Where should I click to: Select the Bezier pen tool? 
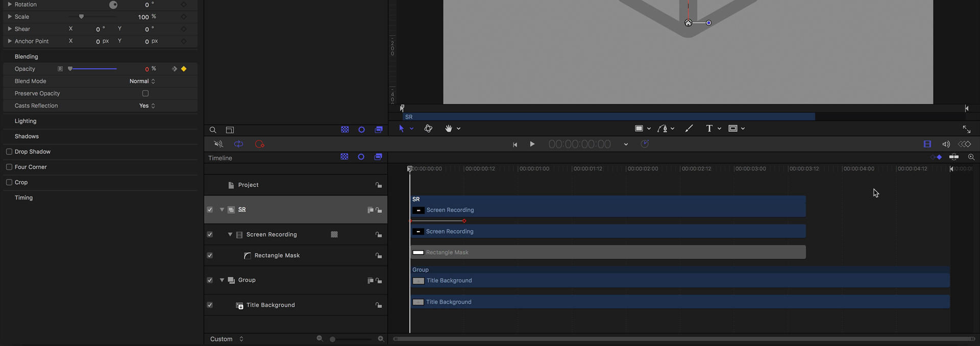[x=663, y=129]
